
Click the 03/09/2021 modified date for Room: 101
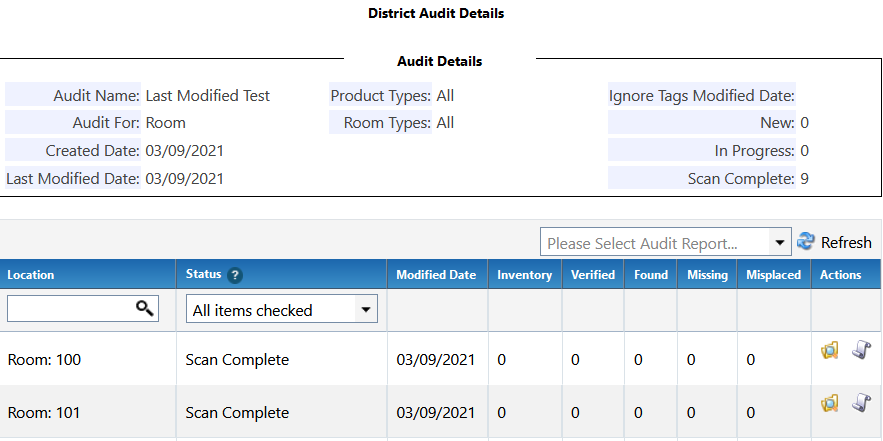pyautogui.click(x=435, y=413)
